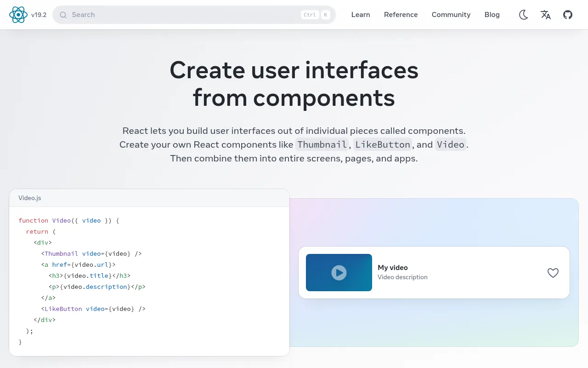This screenshot has width=588, height=368.
Task: Click the "<p>{video.description}</p>" code line
Action: click(x=97, y=287)
